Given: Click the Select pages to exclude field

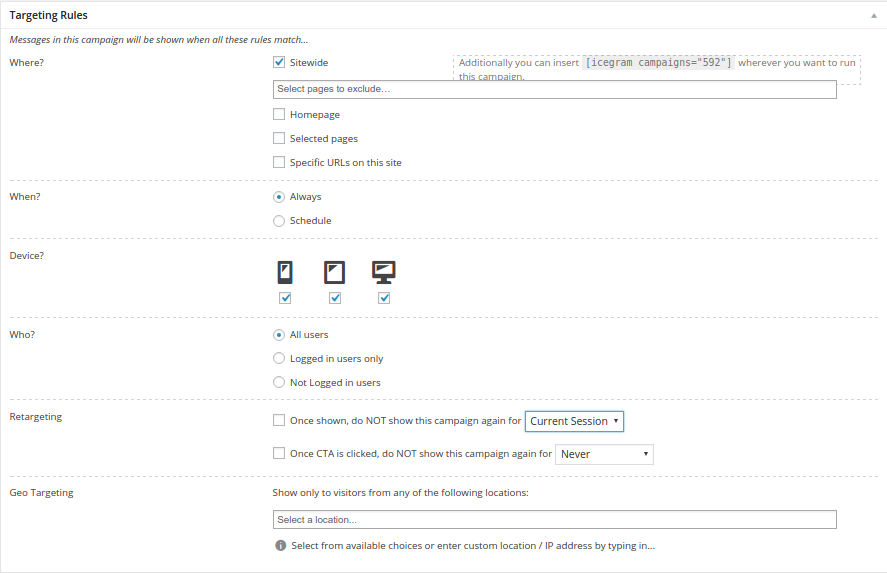Looking at the screenshot, I should (554, 89).
